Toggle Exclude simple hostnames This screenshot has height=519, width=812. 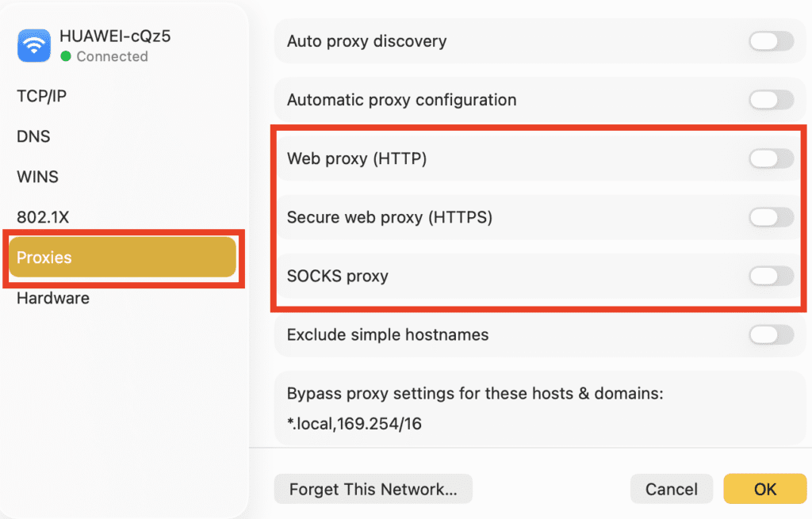tap(771, 334)
